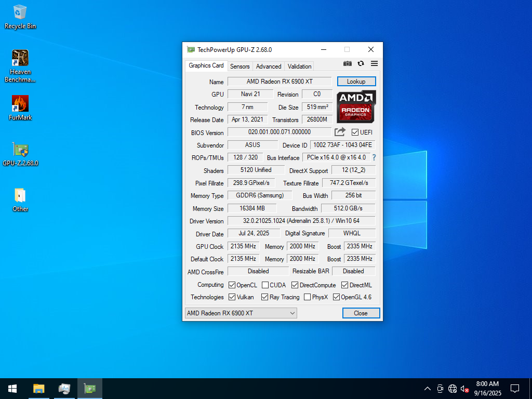Click the 12 (12_2) DirectX value
The width and height of the screenshot is (532, 399).
pos(353,170)
